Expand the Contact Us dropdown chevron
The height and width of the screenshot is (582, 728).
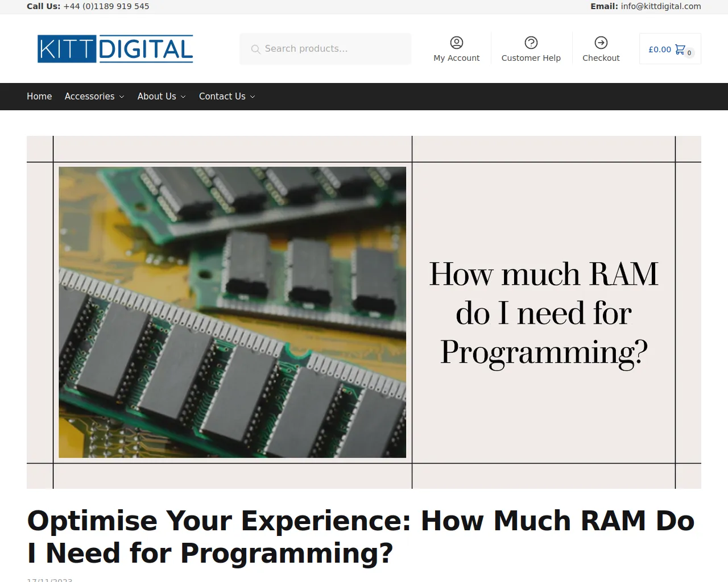(x=253, y=97)
